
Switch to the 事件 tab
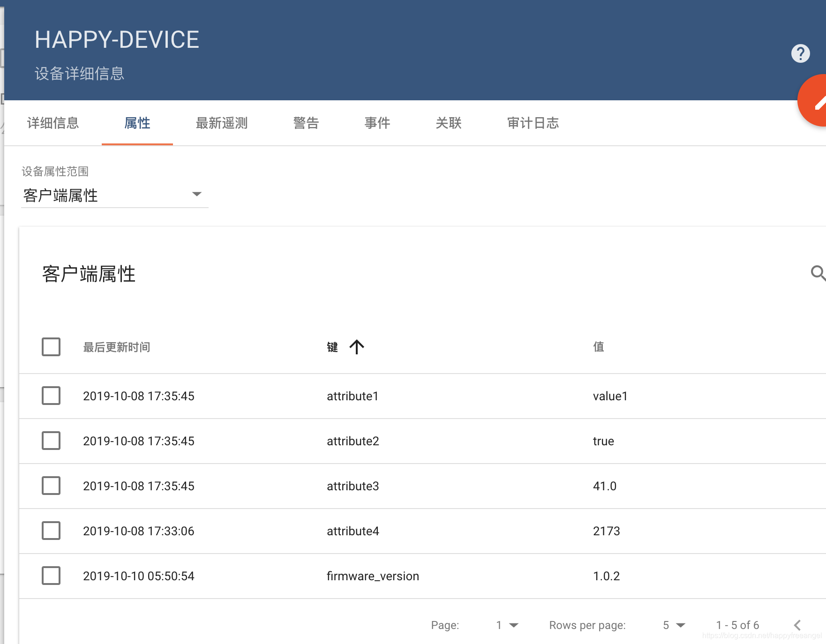click(377, 123)
